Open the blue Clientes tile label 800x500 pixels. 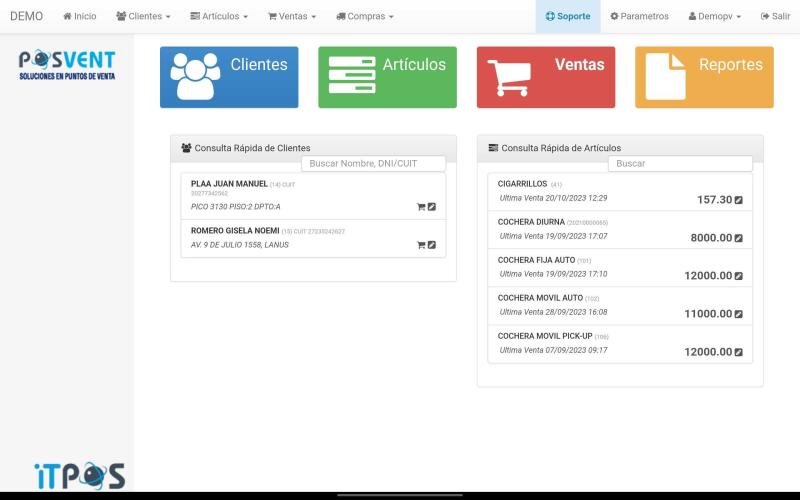tap(259, 64)
